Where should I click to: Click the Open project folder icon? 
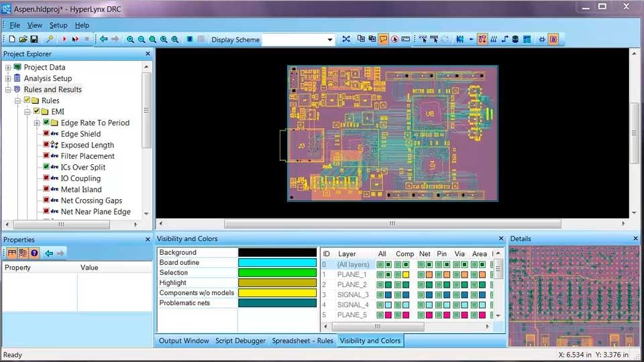pyautogui.click(x=23, y=40)
